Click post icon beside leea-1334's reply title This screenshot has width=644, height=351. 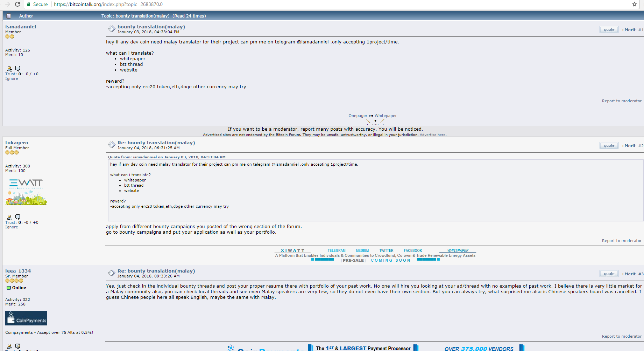pyautogui.click(x=112, y=273)
